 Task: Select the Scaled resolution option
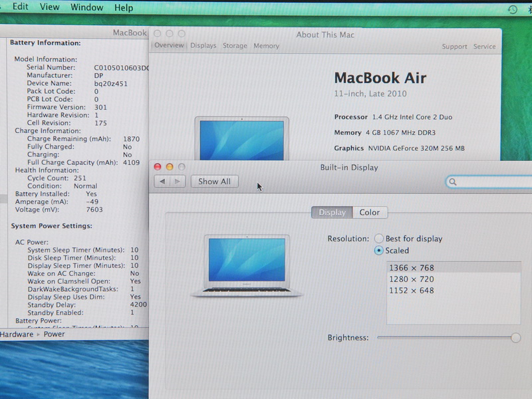(x=378, y=251)
